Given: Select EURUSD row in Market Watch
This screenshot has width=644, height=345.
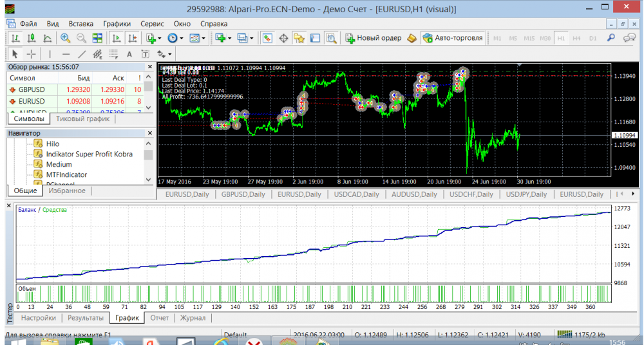Looking at the screenshot, I should click(75, 101).
